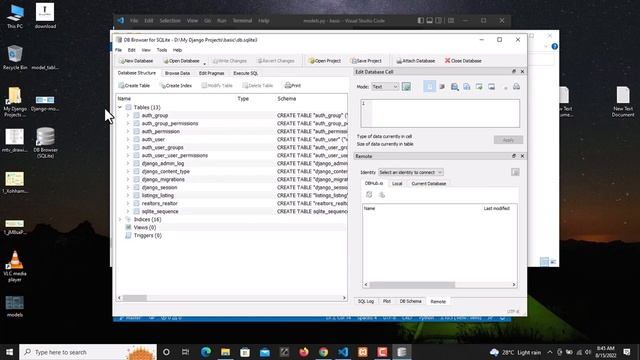This screenshot has width=640, height=360.
Task: Open the Selection menu in Visual Studio Code
Action: 170,21
